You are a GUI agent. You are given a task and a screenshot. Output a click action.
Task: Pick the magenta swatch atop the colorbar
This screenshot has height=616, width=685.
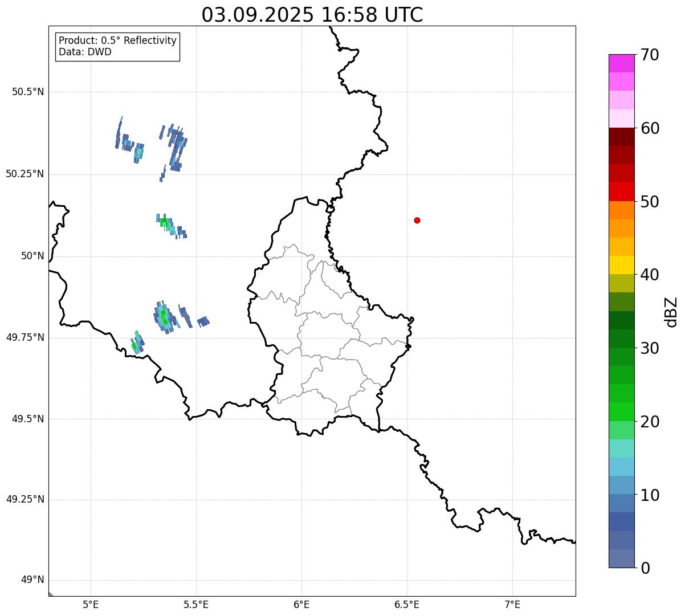(x=621, y=63)
